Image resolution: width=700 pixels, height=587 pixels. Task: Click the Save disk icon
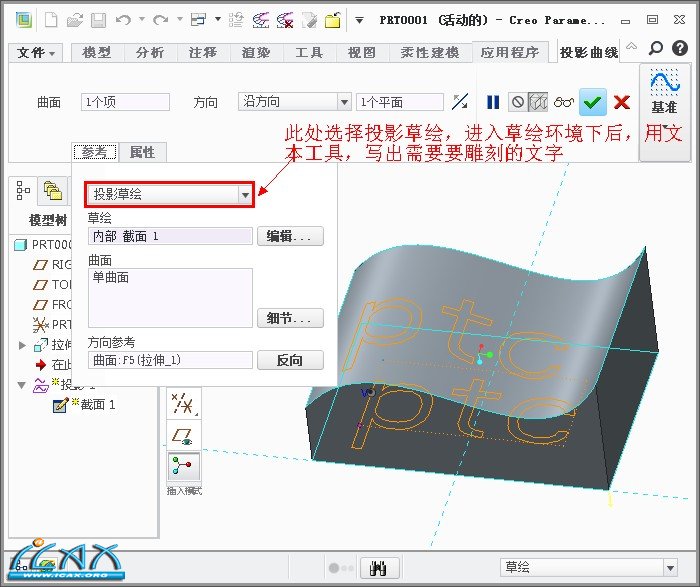coord(98,21)
